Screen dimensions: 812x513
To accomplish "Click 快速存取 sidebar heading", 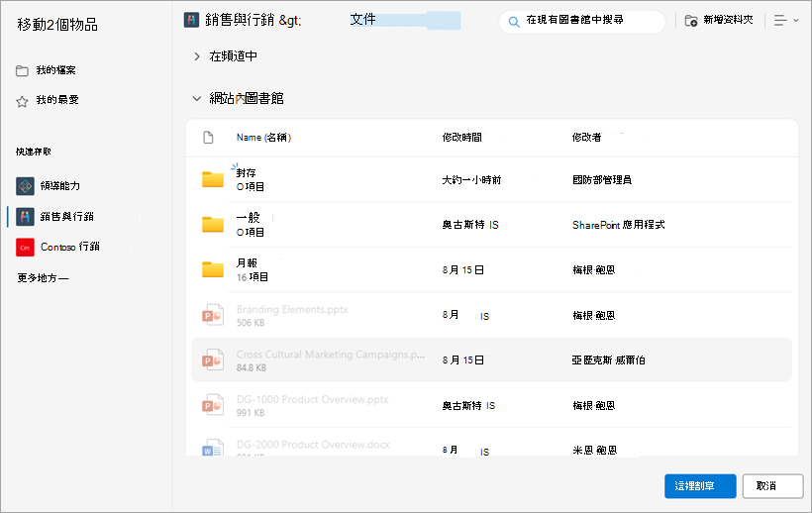I will tap(33, 152).
